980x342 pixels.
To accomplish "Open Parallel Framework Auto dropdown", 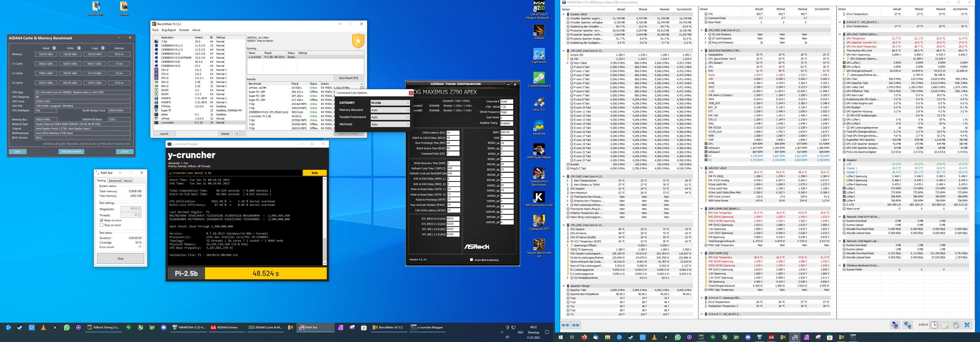I will click(x=390, y=117).
